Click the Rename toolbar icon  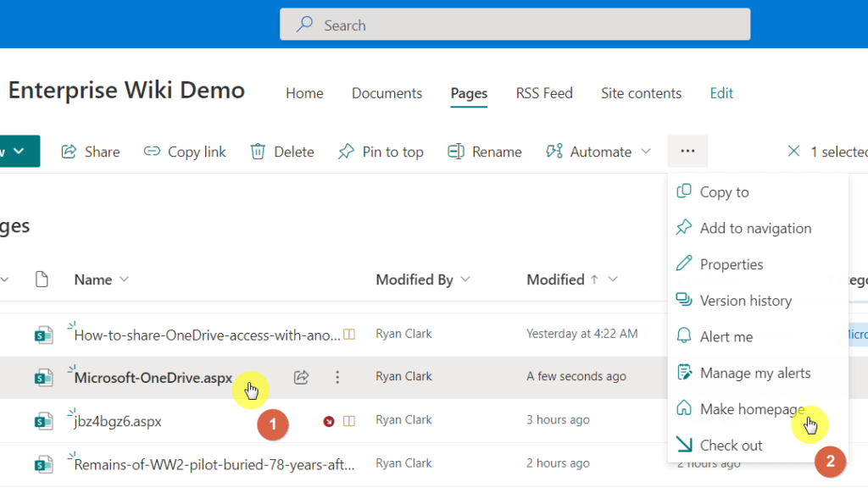tap(455, 152)
